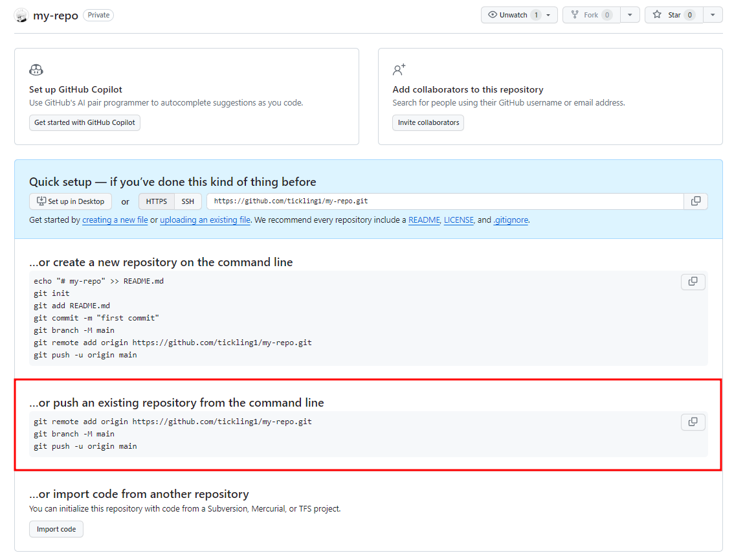Click the fork count badge
Screen dimensions: 756x553
click(607, 15)
